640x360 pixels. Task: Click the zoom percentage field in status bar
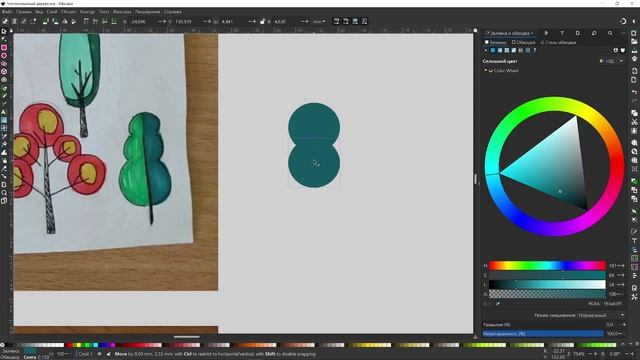pyautogui.click(x=579, y=354)
